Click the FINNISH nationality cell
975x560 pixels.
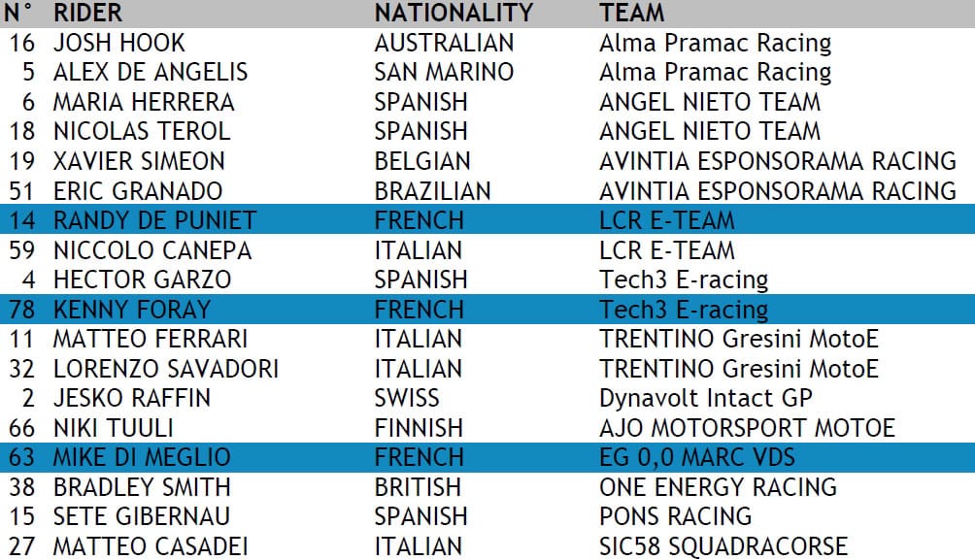pos(419,428)
